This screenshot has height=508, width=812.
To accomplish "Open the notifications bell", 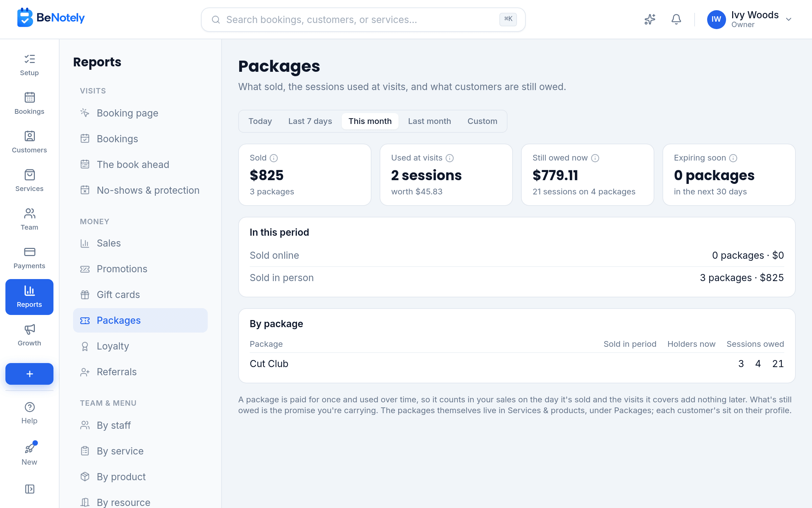I will click(676, 19).
